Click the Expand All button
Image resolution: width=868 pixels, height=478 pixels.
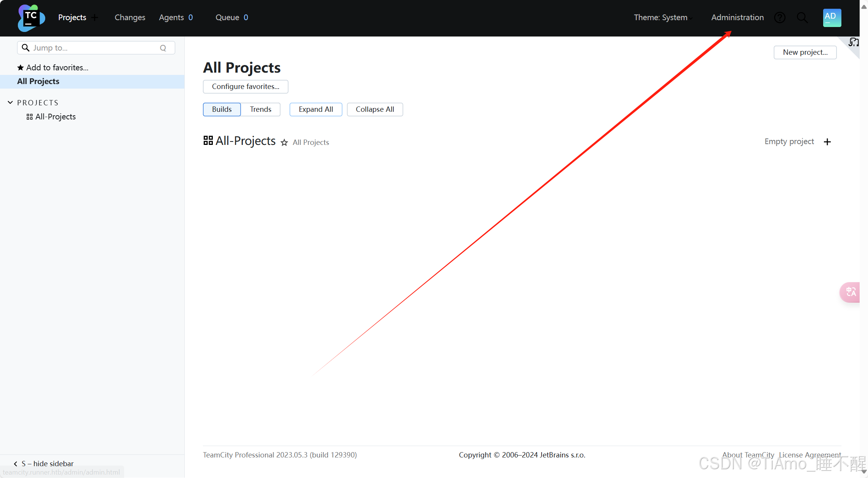[316, 110]
